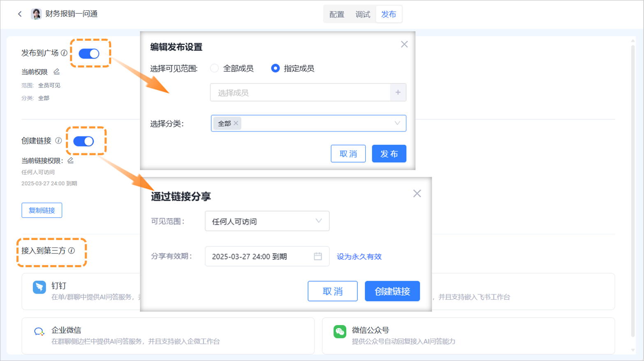Screen dimensions: 644x361
Task: Open the 可见范围 dropdown 任何人可访问
Action: tap(267, 221)
